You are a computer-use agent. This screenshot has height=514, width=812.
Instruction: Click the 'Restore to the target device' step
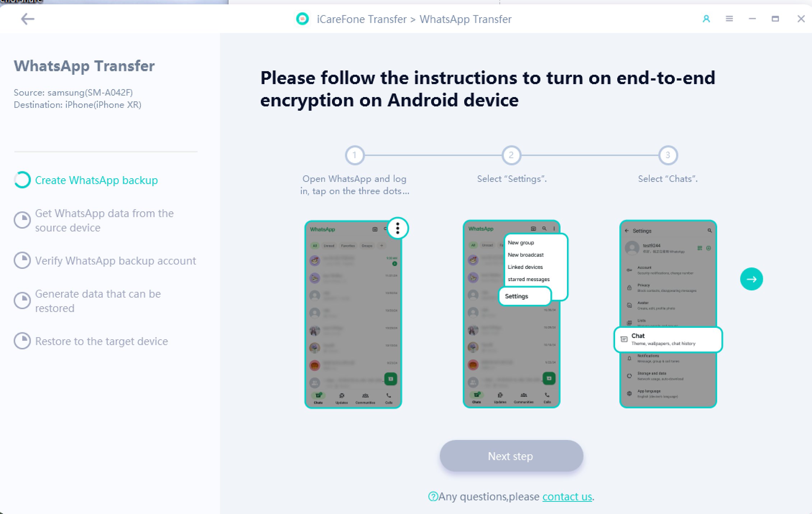[101, 341]
